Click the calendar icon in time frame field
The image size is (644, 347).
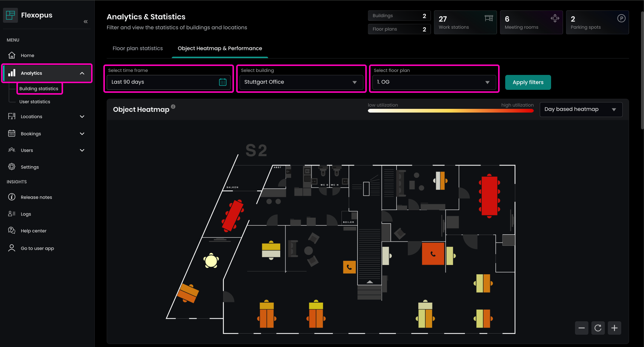(x=223, y=82)
